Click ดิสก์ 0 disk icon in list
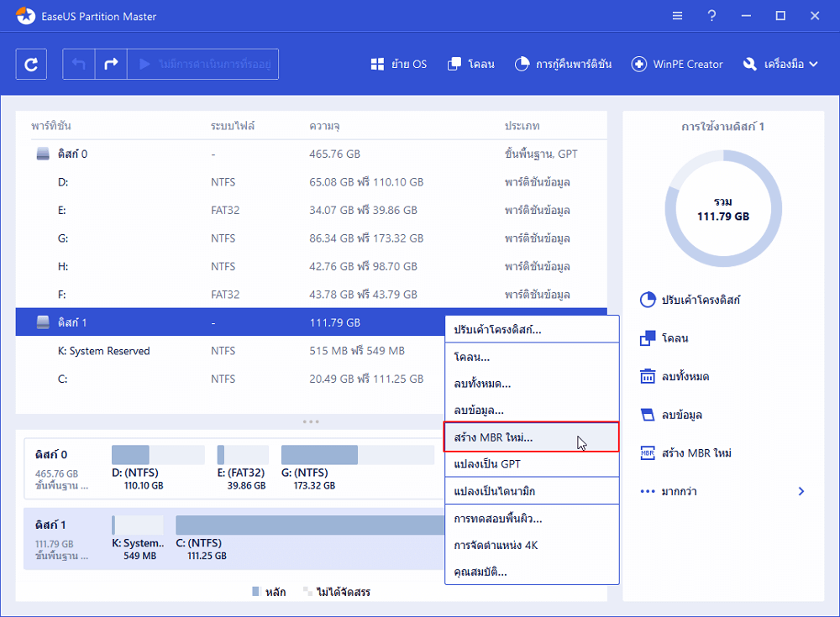This screenshot has width=840, height=617. 43,154
